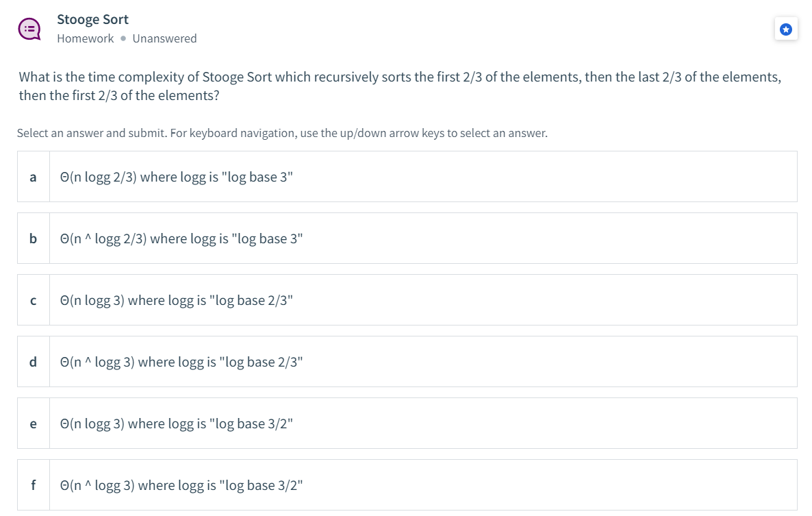
Task: Click the Stooge Sort question title
Action: coord(92,19)
